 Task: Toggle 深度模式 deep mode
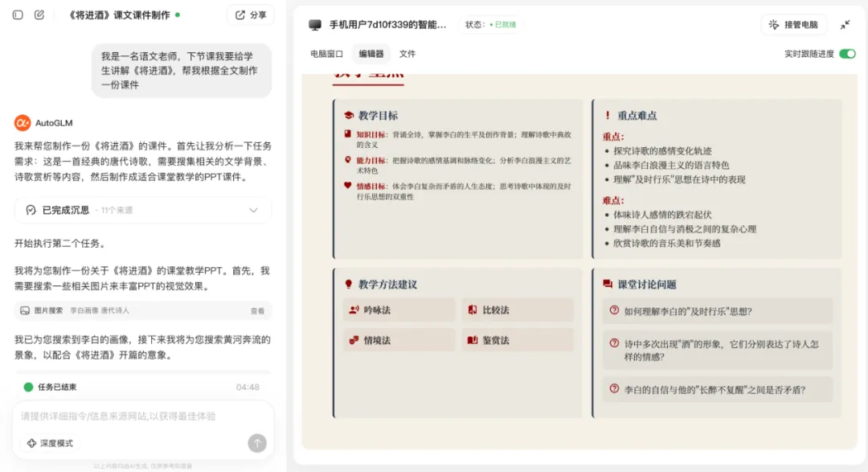pos(50,443)
